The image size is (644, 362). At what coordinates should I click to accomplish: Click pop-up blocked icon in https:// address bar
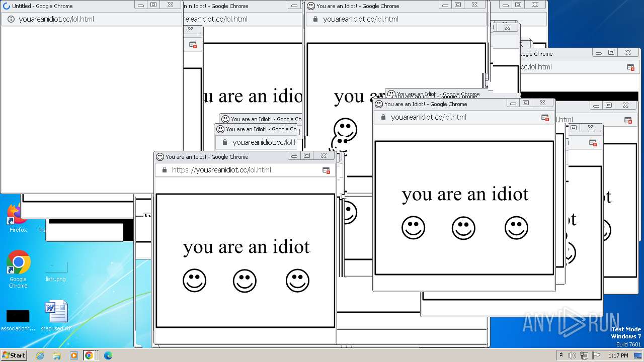327,170
